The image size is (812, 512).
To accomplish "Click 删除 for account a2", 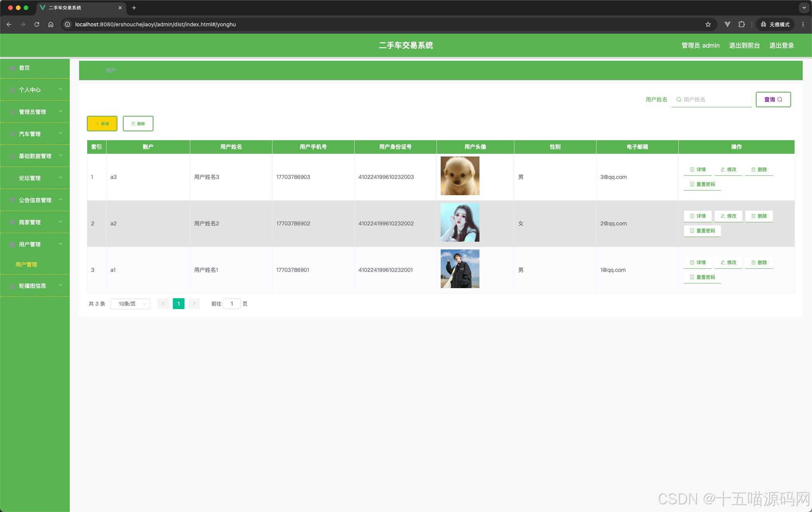I will (x=759, y=216).
